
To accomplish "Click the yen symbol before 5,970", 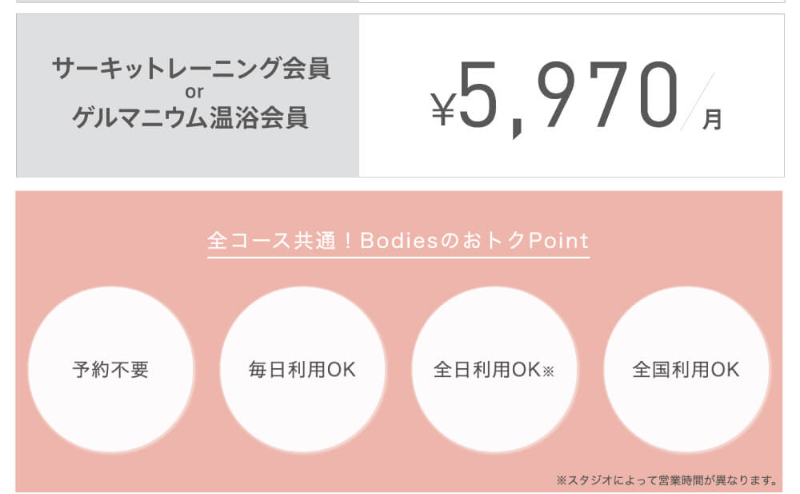I will point(443,109).
